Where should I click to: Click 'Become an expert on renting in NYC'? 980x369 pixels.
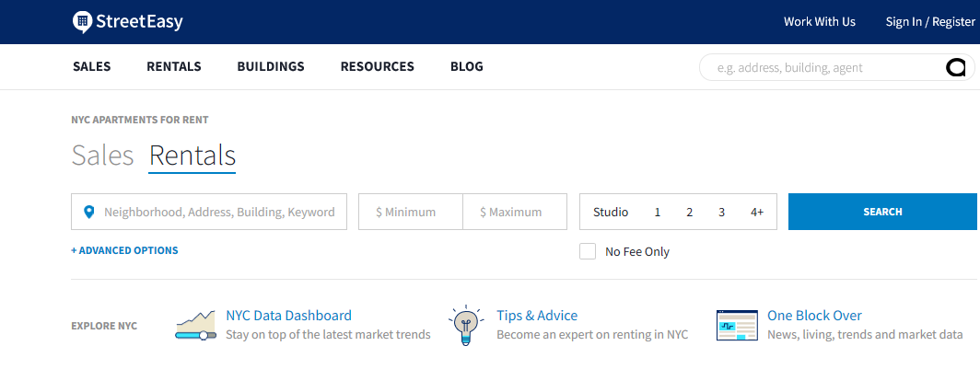[592, 335]
